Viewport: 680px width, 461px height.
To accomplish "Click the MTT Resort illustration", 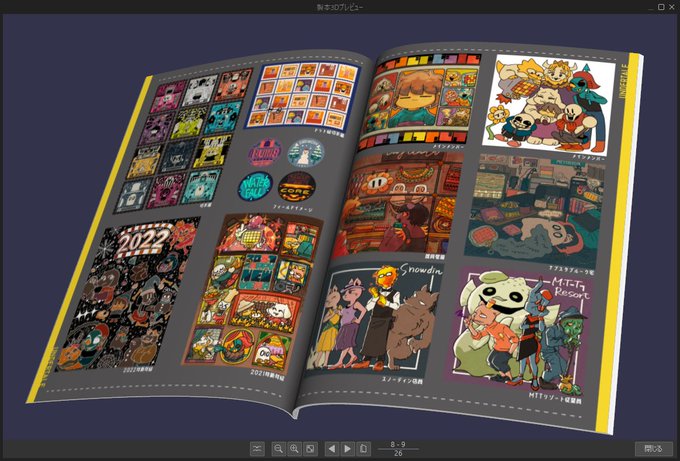I will click(x=520, y=331).
